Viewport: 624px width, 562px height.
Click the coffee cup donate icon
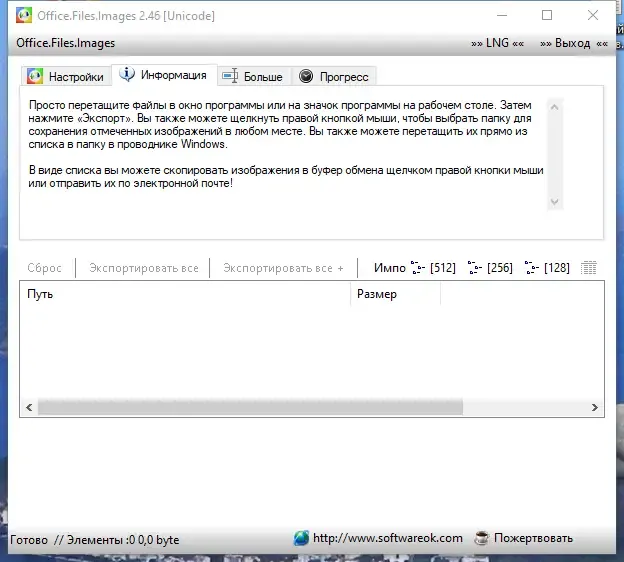click(x=482, y=538)
